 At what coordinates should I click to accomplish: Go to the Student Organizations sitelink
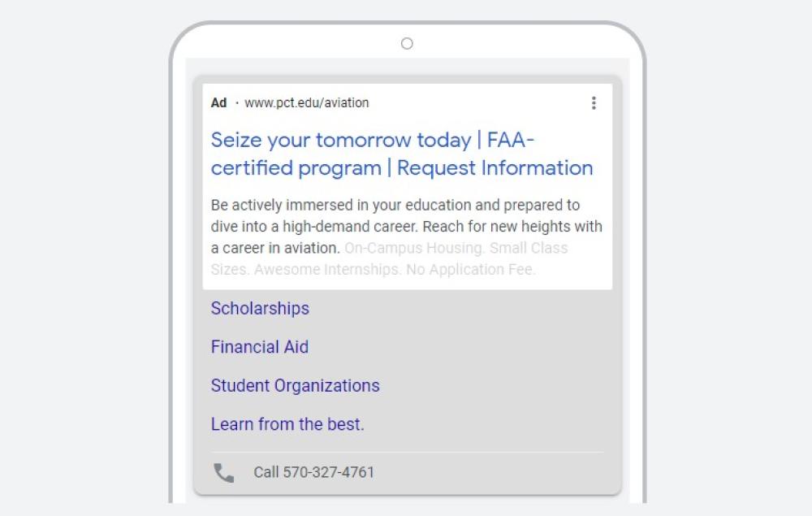295,386
